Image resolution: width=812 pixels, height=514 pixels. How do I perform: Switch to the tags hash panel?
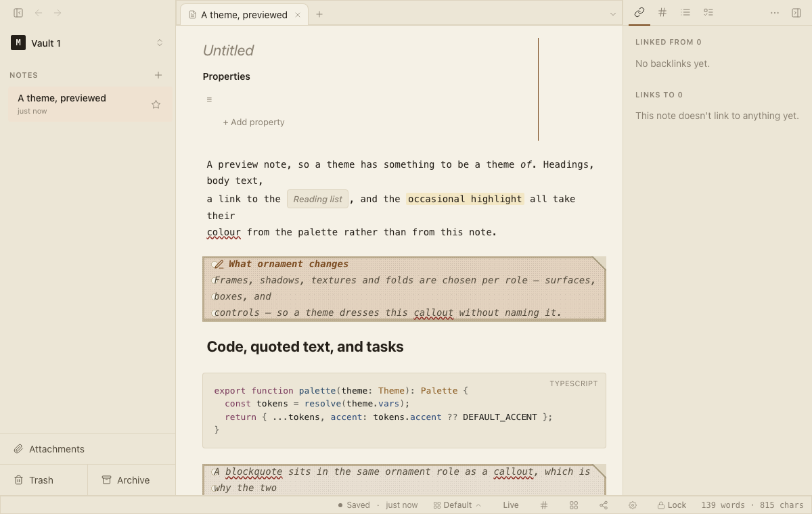click(662, 12)
